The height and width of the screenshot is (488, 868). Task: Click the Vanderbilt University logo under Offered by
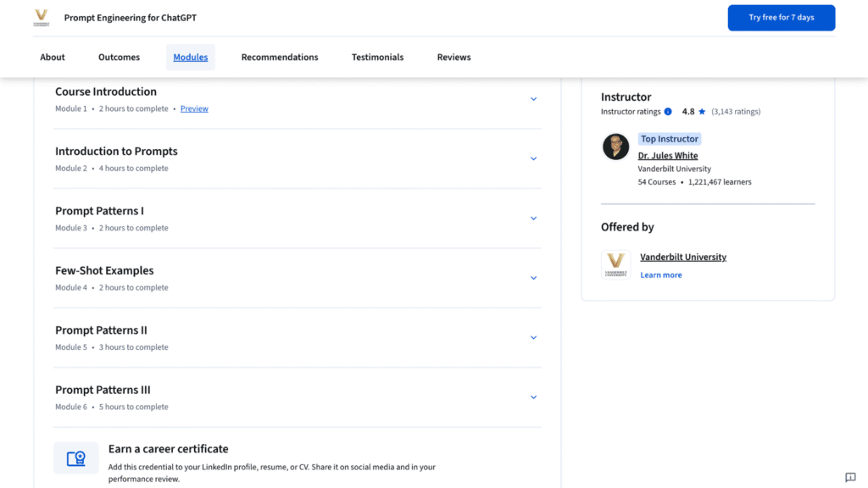click(615, 264)
